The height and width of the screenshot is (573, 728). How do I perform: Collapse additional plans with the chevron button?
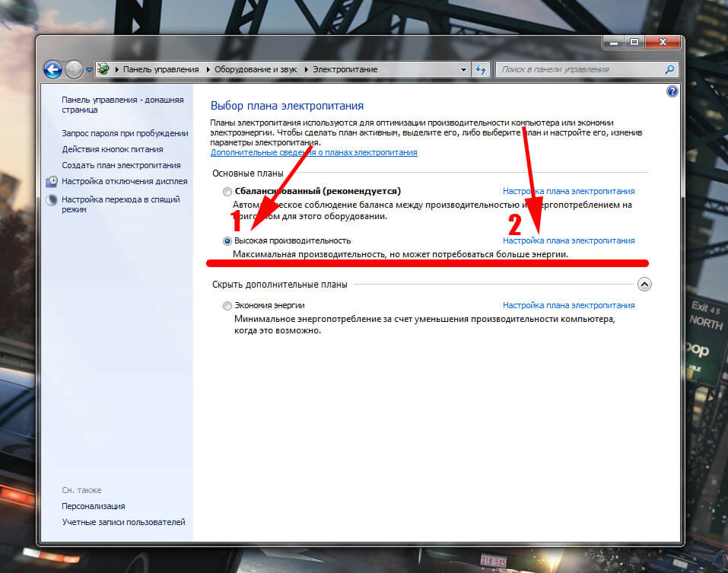(x=644, y=284)
